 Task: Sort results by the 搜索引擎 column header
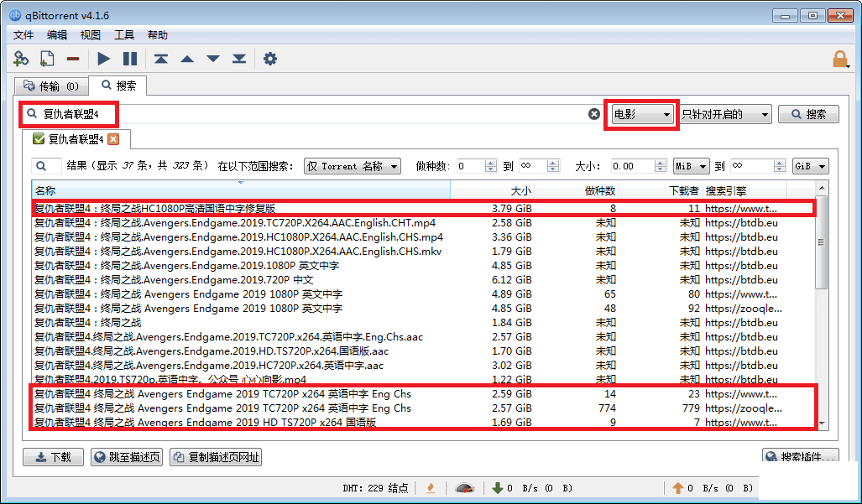(744, 190)
